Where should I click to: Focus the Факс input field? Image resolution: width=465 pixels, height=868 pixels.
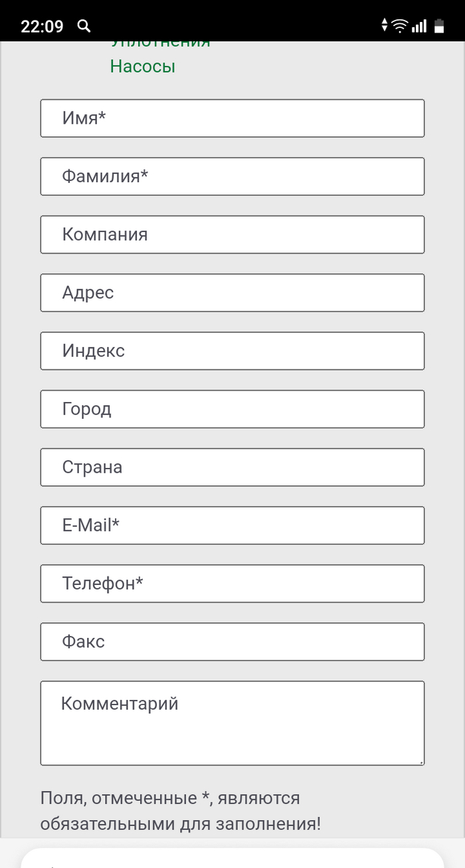tap(232, 641)
